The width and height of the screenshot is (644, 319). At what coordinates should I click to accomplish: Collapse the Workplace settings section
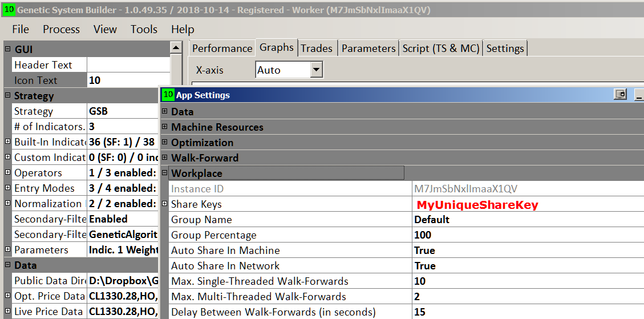164,173
